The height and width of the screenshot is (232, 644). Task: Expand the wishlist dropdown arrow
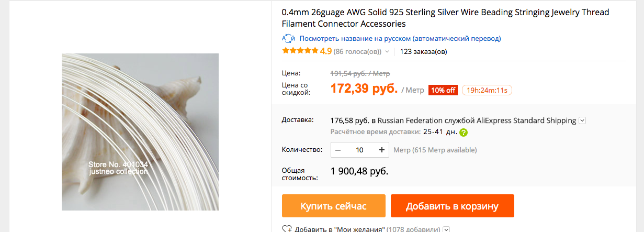[446, 229]
